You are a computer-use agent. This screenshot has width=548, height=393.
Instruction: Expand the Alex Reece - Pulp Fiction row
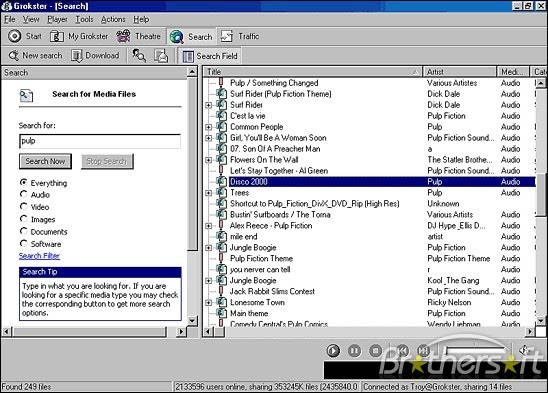[x=209, y=226]
